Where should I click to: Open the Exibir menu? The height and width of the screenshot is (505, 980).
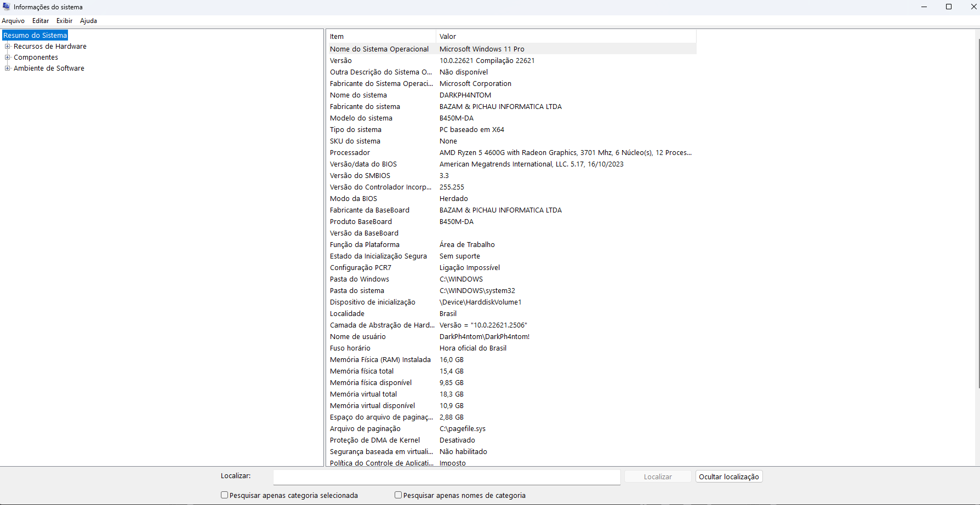pyautogui.click(x=65, y=21)
